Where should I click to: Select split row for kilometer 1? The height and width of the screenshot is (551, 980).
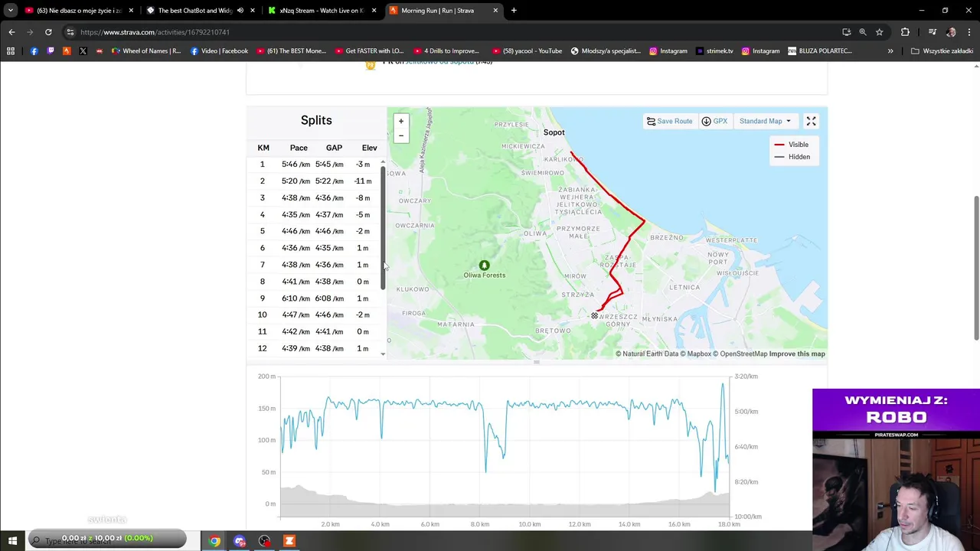(314, 165)
